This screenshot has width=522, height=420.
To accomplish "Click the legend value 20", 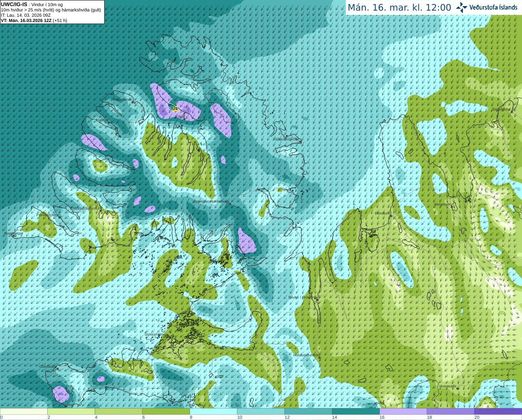I will (x=477, y=418).
